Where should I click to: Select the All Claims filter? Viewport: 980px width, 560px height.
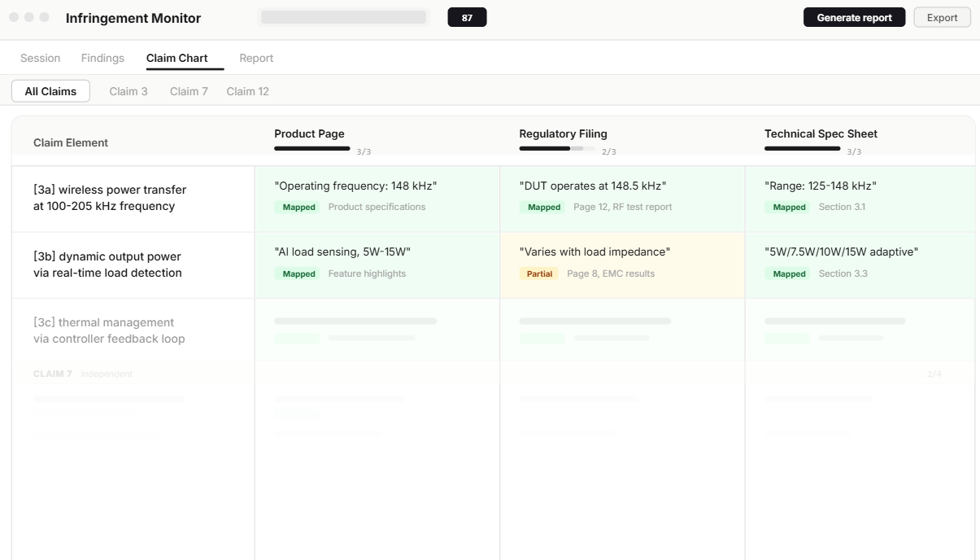(x=50, y=91)
